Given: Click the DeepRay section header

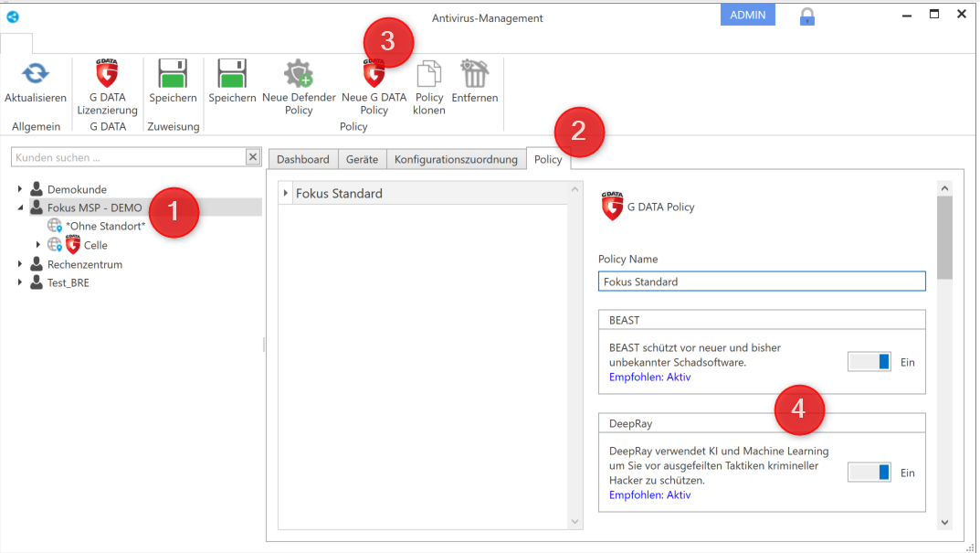Looking at the screenshot, I should click(761, 423).
